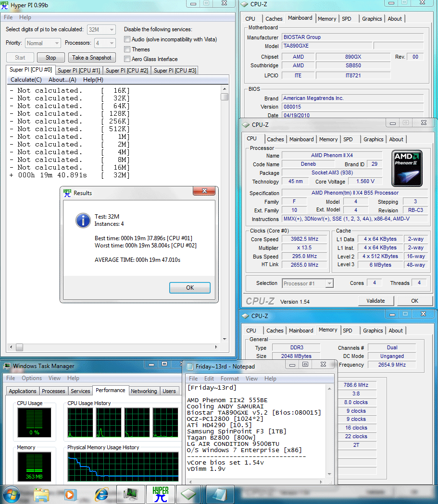Open Notepad Format menu
The width and height of the screenshot is (438, 504).
click(230, 379)
